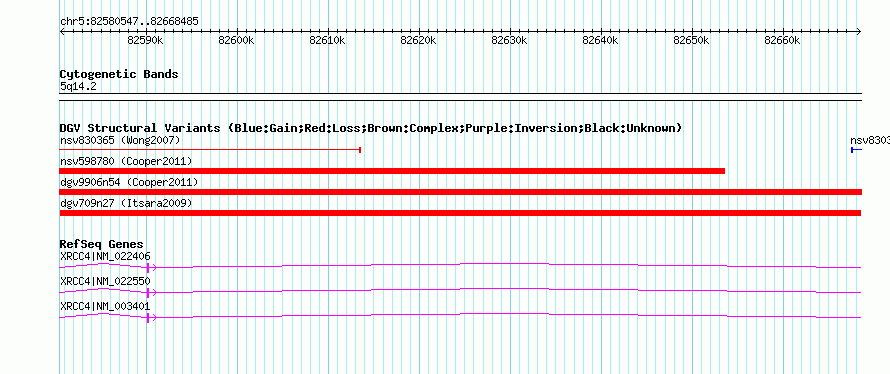Click the DGV Structural Variants track heading
This screenshot has height=374, width=890.
[371, 128]
